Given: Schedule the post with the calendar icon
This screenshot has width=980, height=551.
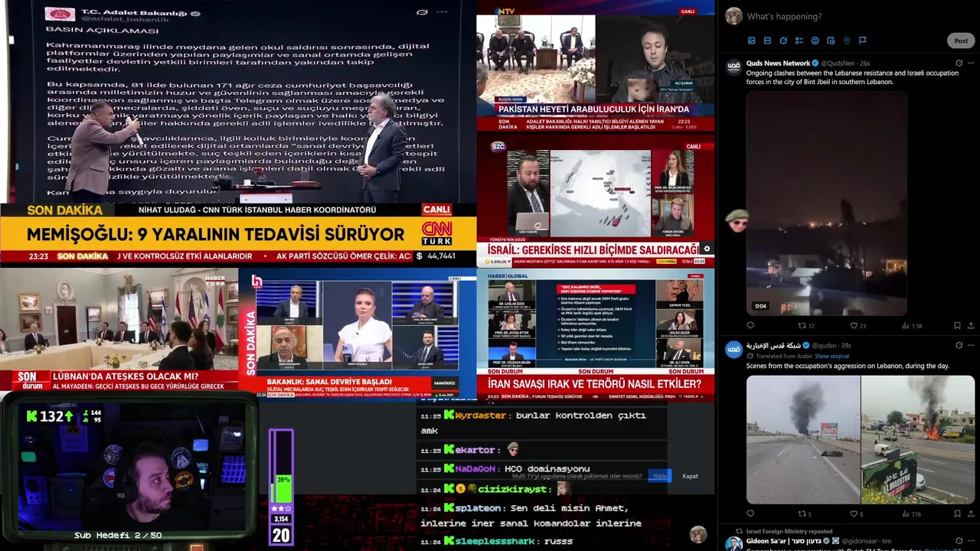Looking at the screenshot, I should click(x=831, y=41).
